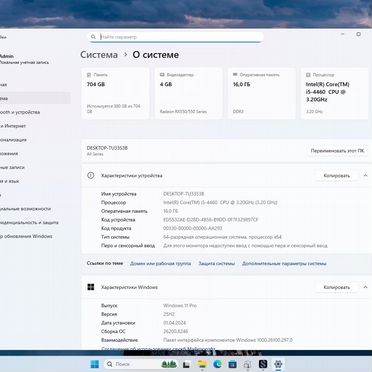
Task: Select the Дата установки value 01.04.2024
Action: (x=175, y=323)
